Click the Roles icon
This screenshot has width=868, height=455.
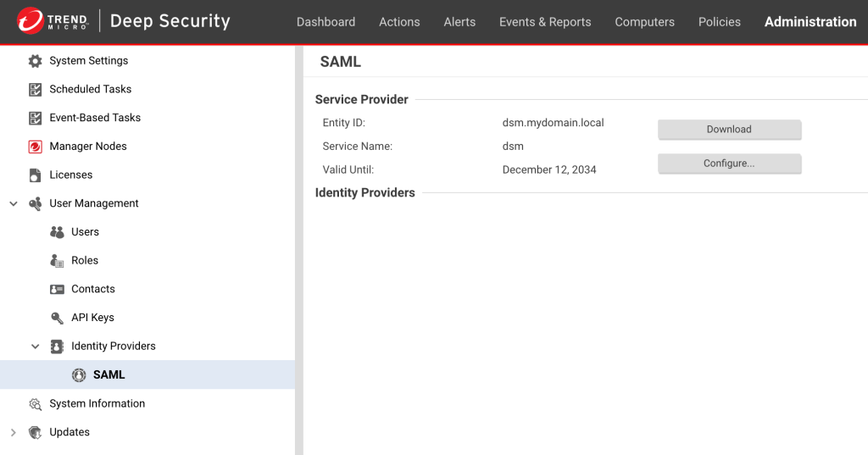coord(57,261)
